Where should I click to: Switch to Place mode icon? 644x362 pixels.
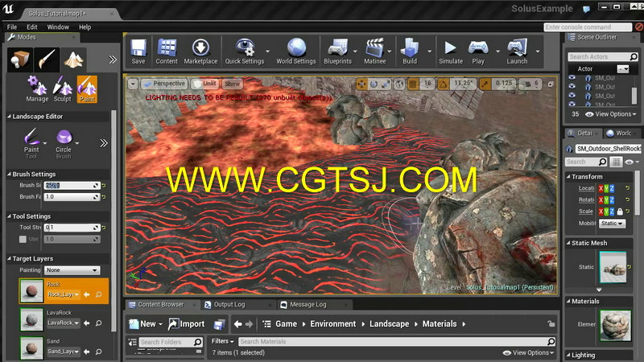19,60
